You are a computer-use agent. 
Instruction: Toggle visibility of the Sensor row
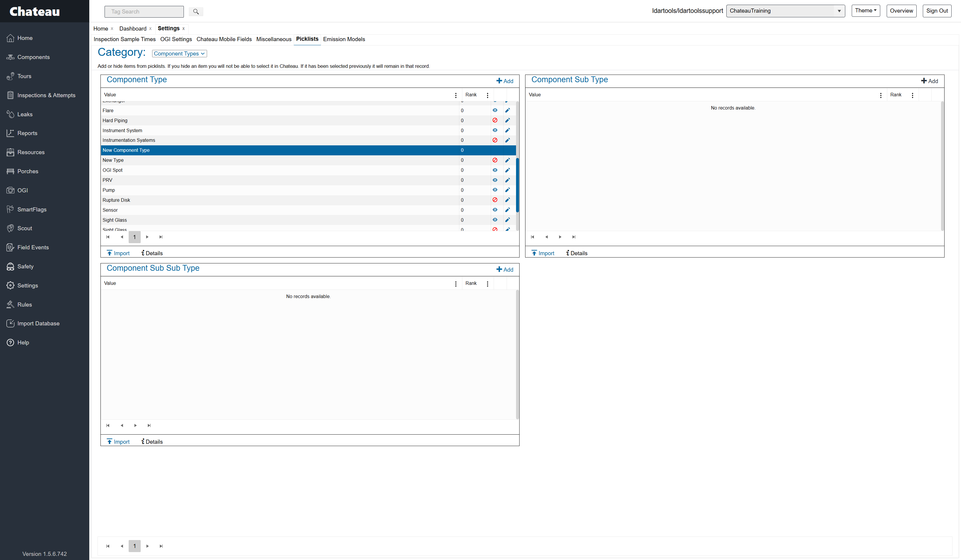[495, 210]
